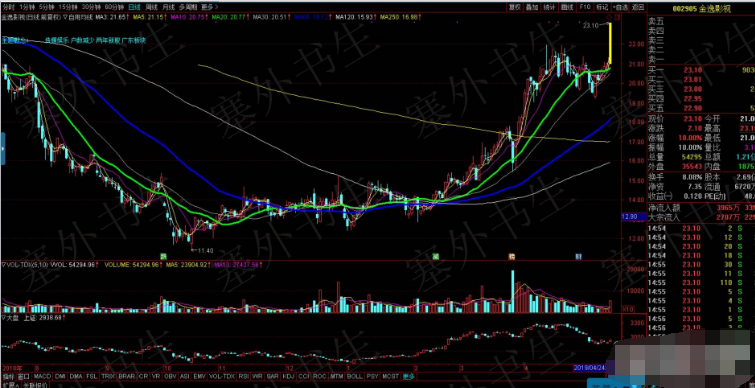Select the EMV indicator tab
This screenshot has height=388, width=755.
coord(199,376)
